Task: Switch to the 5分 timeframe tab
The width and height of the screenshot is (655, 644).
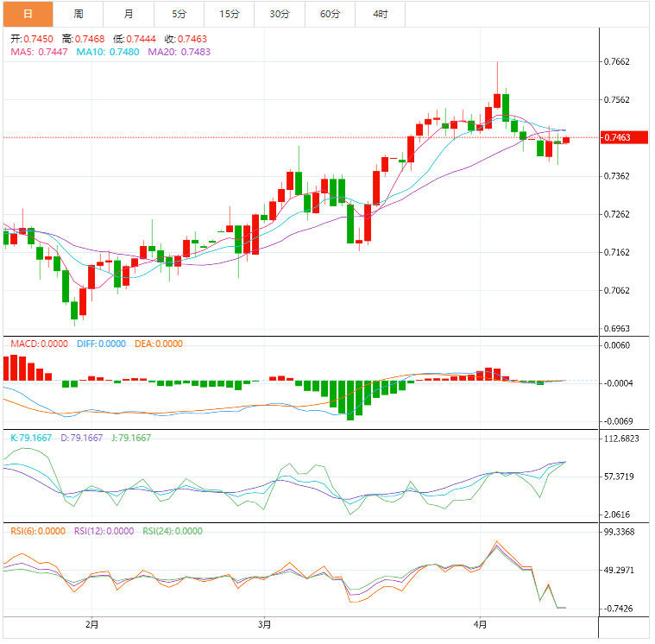Action: pos(179,14)
